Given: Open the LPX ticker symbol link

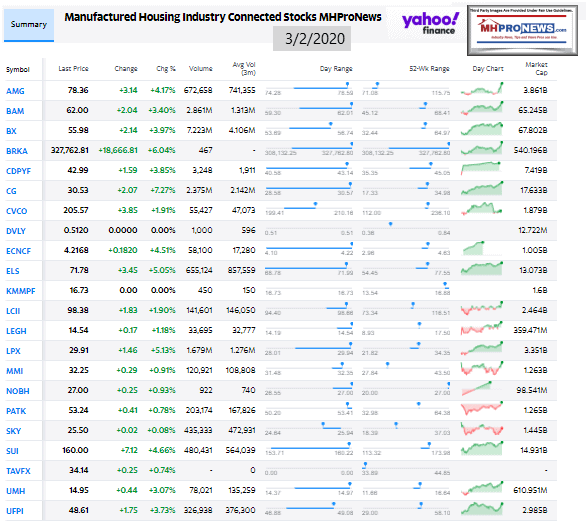Looking at the screenshot, I should pyautogui.click(x=13, y=351).
